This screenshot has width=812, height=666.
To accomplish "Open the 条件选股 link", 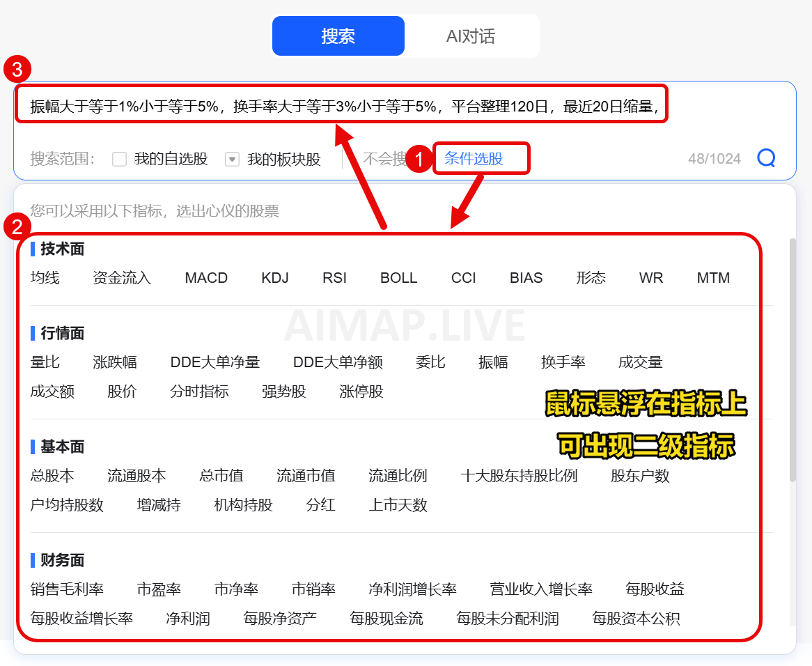I will 474,158.
